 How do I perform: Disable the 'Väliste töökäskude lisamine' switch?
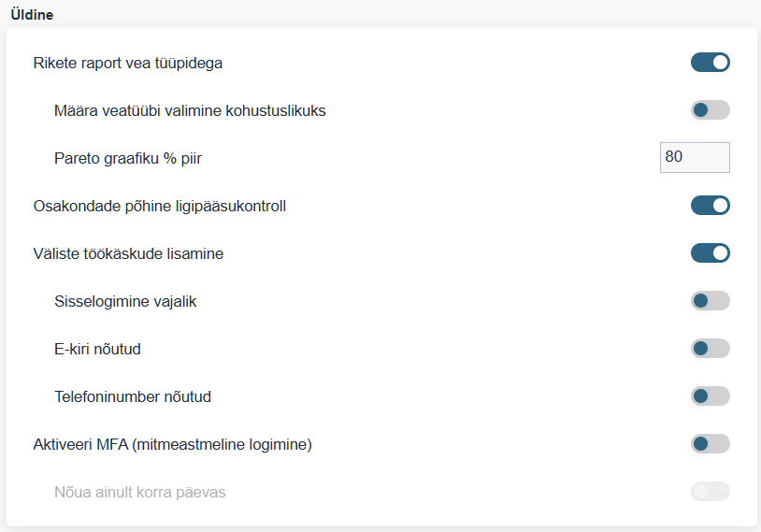click(710, 252)
